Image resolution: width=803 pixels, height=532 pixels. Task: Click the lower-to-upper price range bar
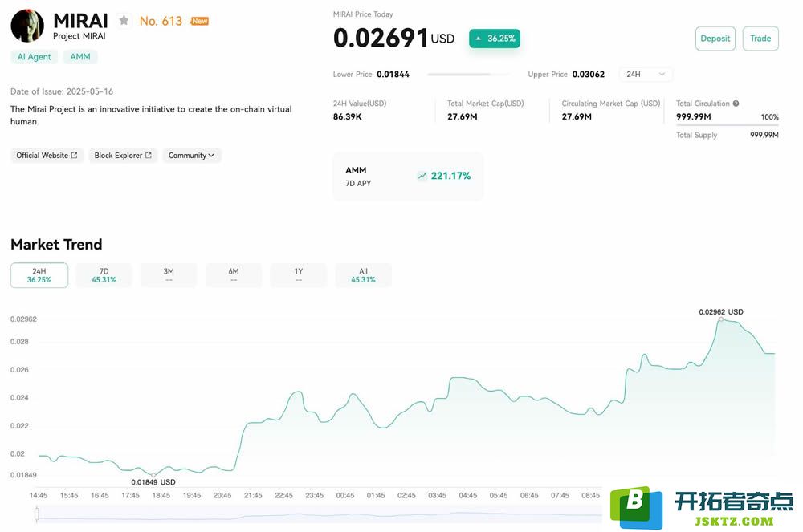(469, 75)
